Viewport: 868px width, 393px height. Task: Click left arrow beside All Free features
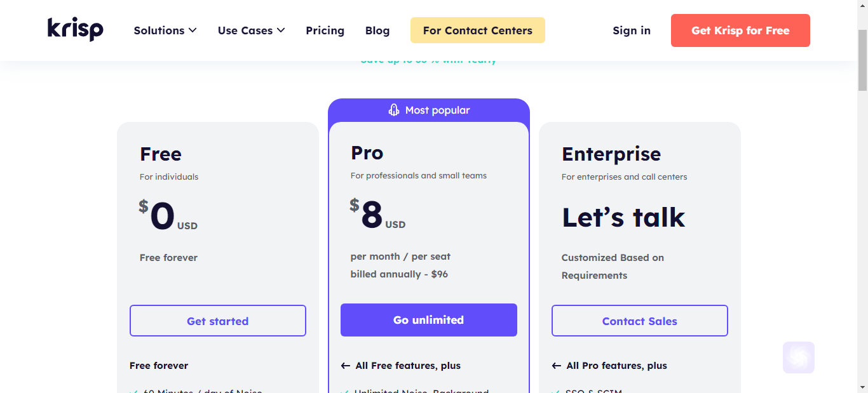[346, 366]
